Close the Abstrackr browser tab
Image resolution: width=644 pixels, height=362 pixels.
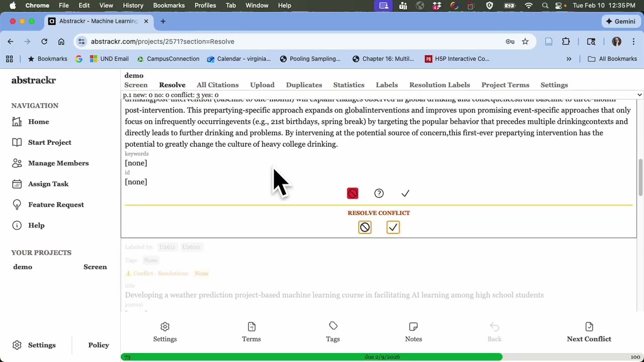(146, 21)
